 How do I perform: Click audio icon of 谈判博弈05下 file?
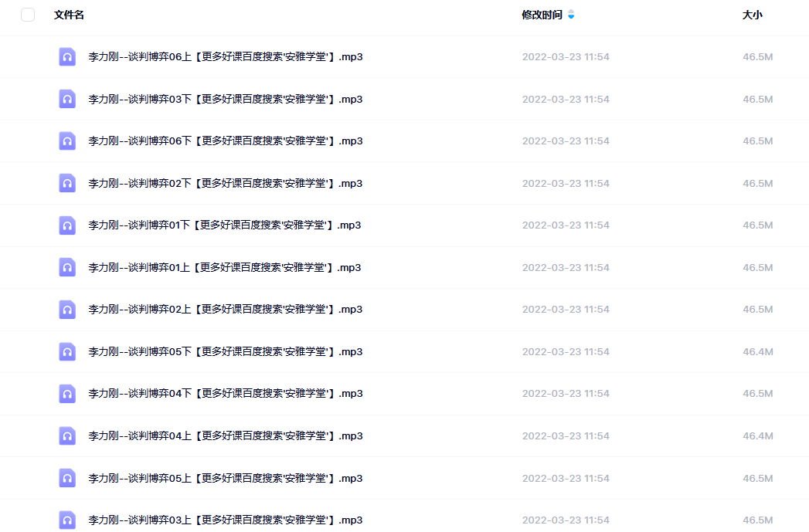click(x=67, y=351)
